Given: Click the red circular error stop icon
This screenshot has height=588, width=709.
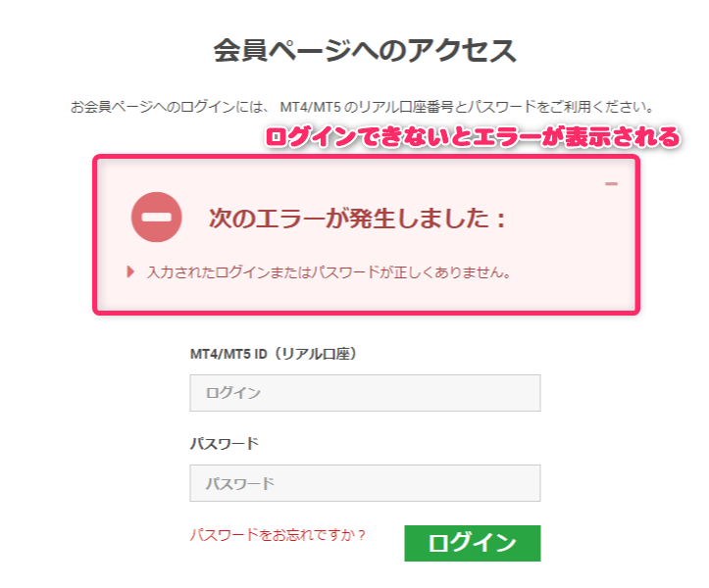Looking at the screenshot, I should [157, 218].
